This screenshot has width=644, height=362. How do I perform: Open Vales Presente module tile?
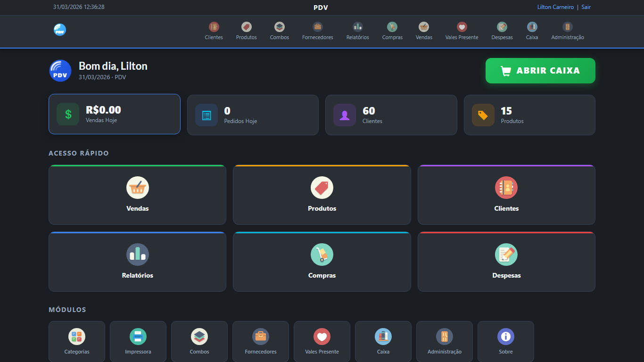[x=322, y=342]
